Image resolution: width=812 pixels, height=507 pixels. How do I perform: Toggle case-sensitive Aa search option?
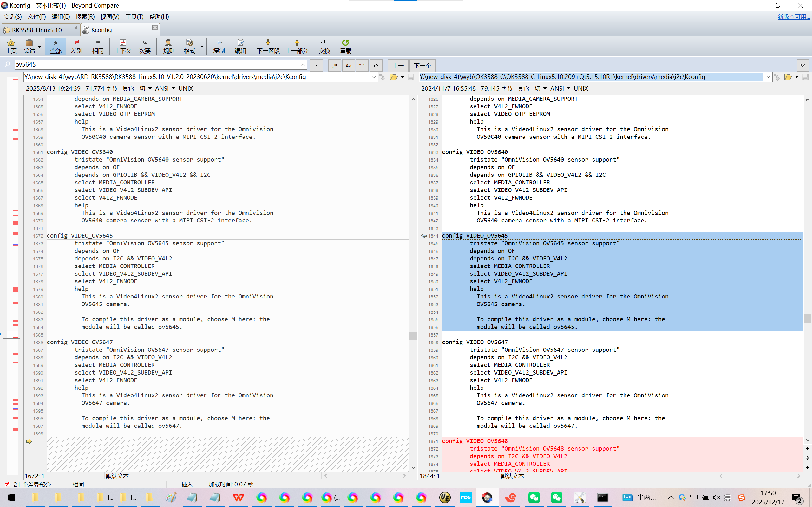pyautogui.click(x=348, y=65)
